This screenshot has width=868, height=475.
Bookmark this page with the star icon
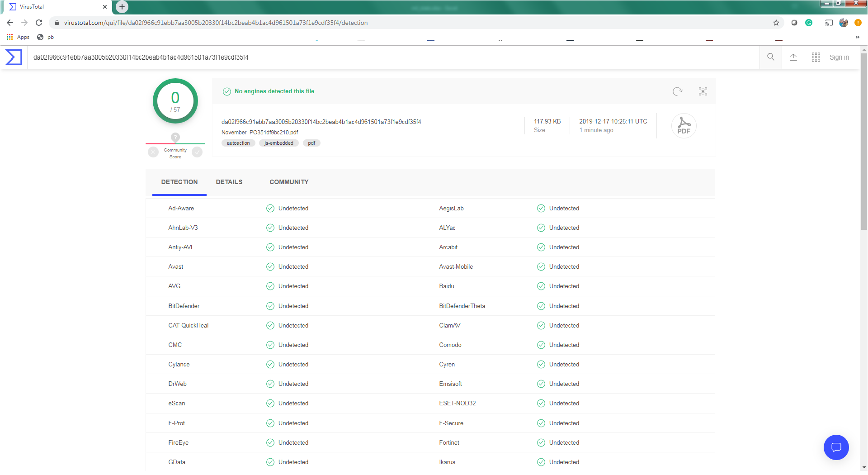(x=776, y=23)
